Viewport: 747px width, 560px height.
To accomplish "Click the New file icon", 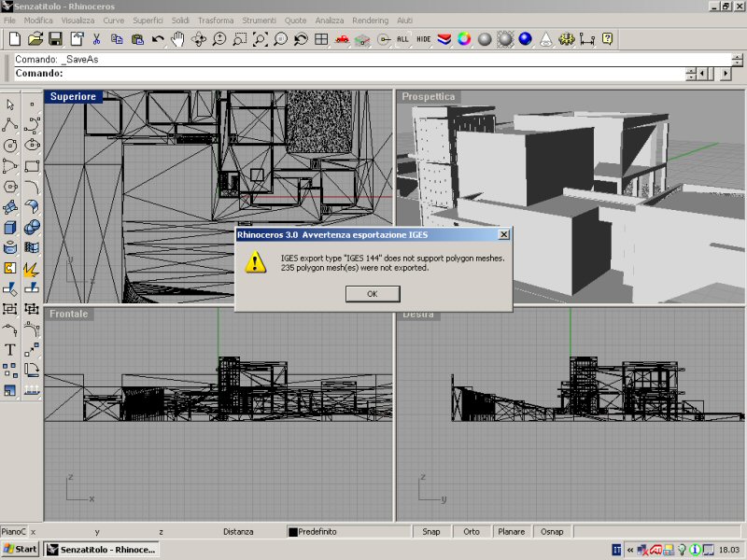I will coord(15,39).
